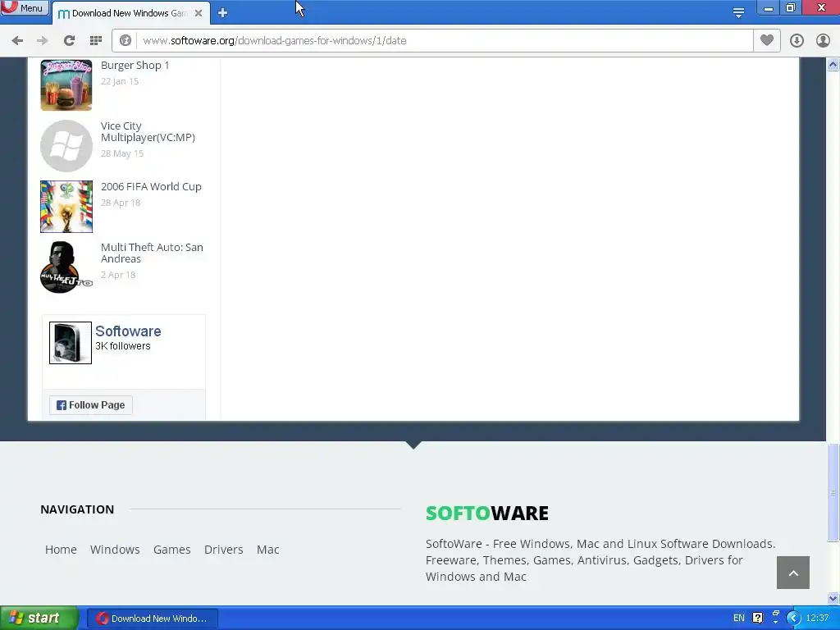Image resolution: width=840 pixels, height=630 pixels.
Task: Go to Mac in footer navigation
Action: click(268, 550)
